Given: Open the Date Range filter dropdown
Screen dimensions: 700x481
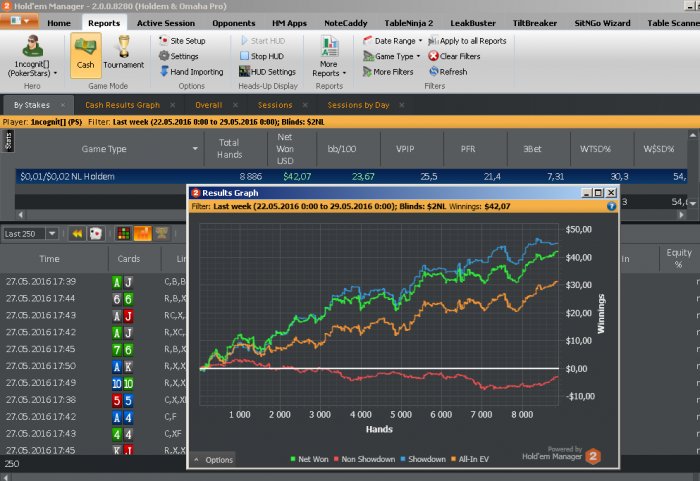Looking at the screenshot, I should (x=392, y=41).
